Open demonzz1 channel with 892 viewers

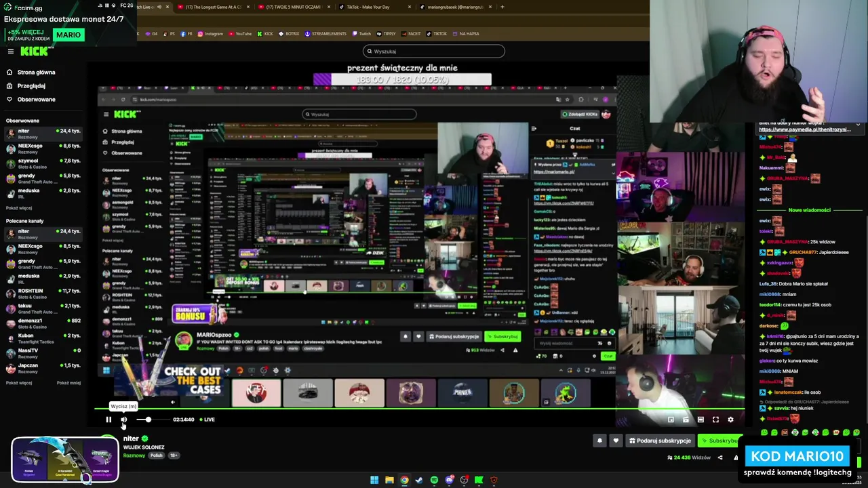pos(43,323)
